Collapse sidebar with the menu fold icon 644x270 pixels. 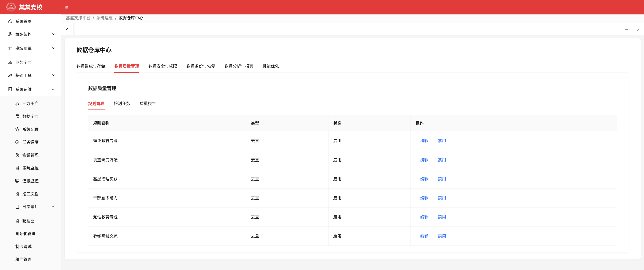pyautogui.click(x=66, y=7)
